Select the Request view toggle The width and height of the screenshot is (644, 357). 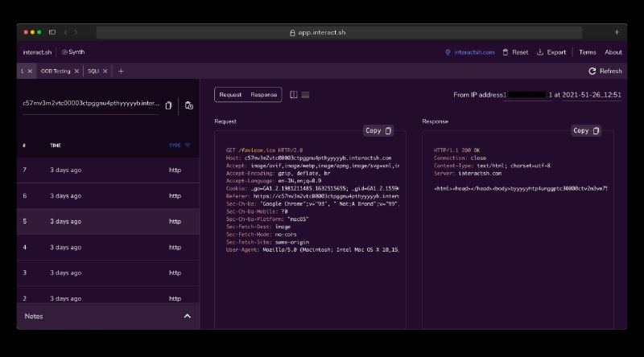click(230, 95)
